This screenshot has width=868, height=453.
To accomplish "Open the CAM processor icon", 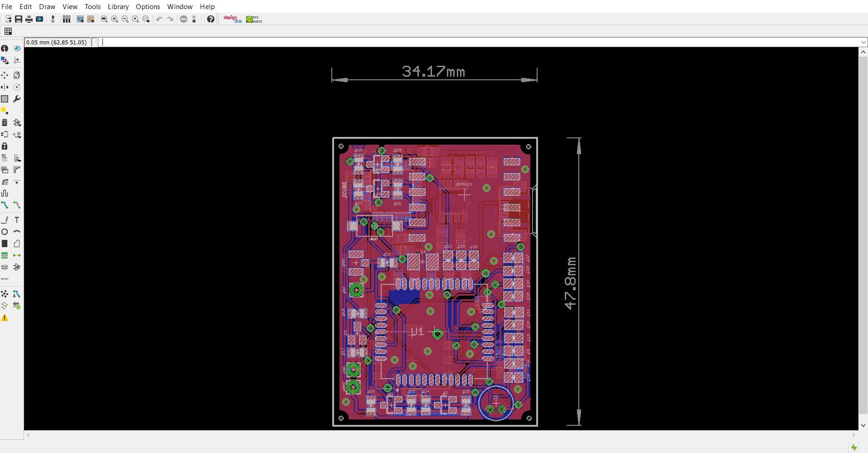I will pyautogui.click(x=39, y=19).
